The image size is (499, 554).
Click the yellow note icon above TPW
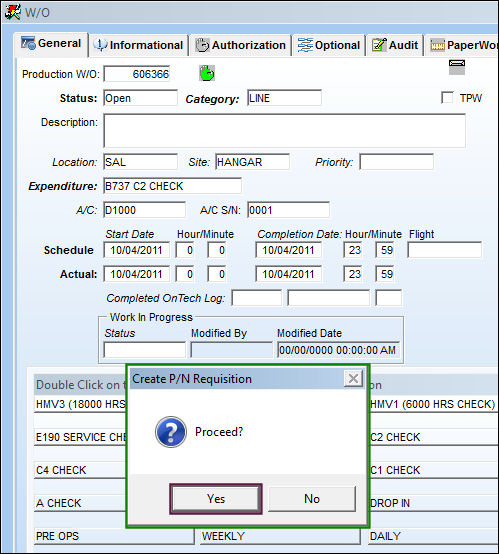click(x=457, y=67)
